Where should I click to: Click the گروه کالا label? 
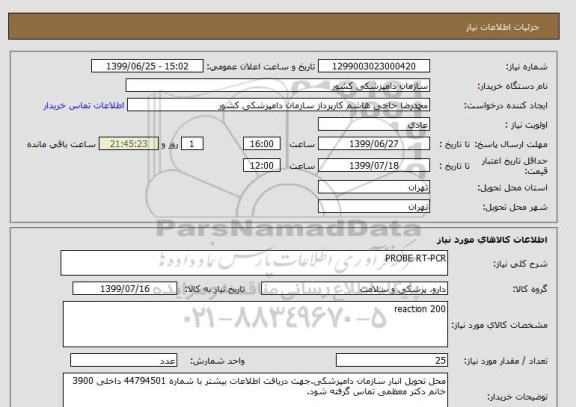pos(530,289)
